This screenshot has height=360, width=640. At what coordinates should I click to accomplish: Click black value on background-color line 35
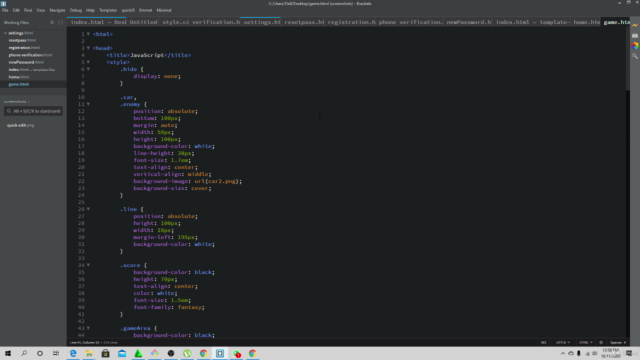203,272
